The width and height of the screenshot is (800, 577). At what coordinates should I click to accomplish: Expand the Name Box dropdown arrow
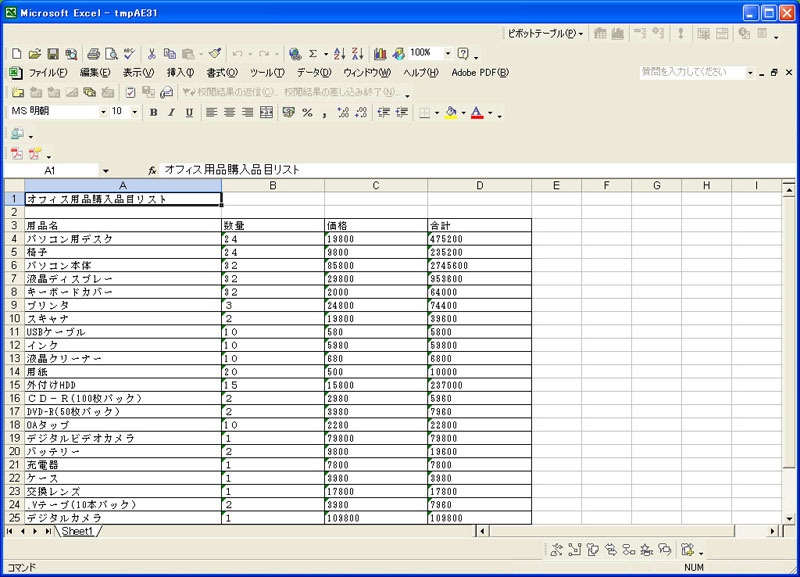(105, 170)
